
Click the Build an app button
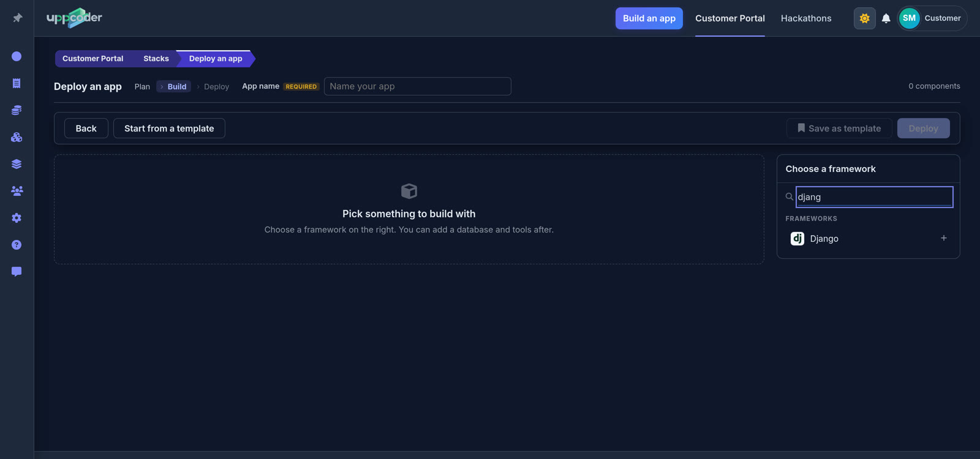point(649,18)
